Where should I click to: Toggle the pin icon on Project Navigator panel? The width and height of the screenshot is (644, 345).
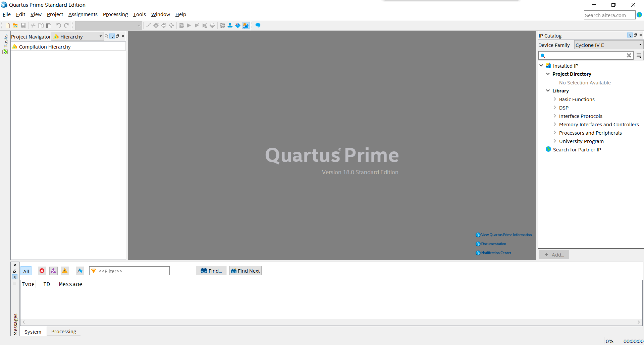tap(112, 36)
